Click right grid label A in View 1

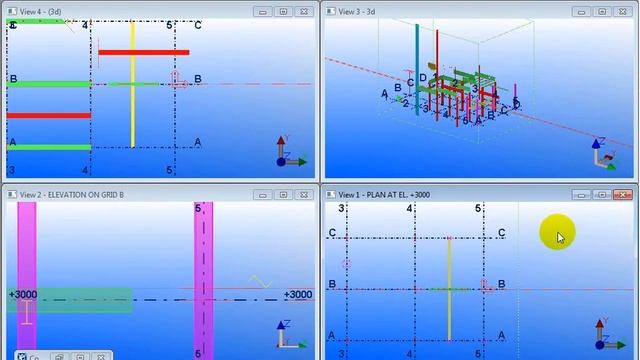pyautogui.click(x=501, y=336)
